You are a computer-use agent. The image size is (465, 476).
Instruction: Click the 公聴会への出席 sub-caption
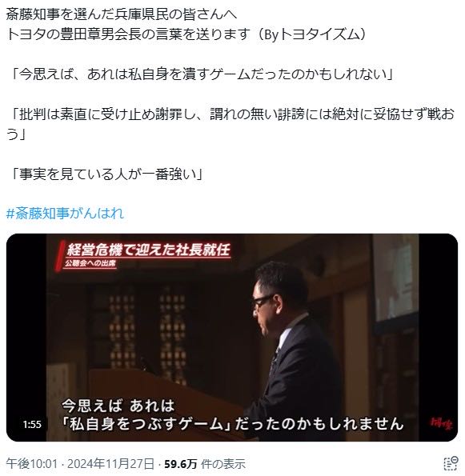[x=90, y=263]
